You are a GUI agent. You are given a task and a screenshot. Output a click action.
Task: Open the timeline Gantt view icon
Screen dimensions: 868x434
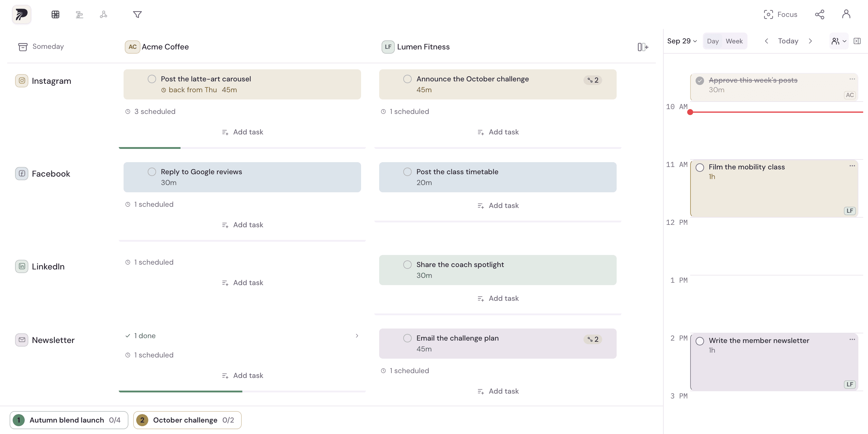80,14
